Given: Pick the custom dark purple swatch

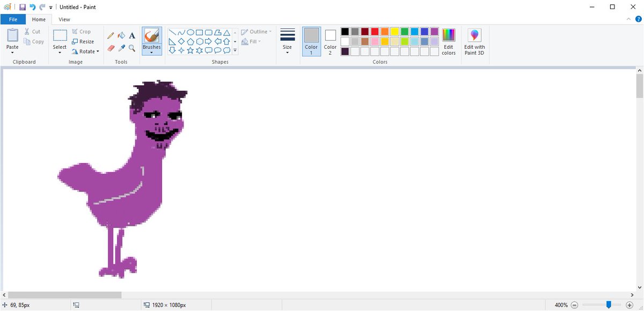Looking at the screenshot, I should (x=345, y=51).
